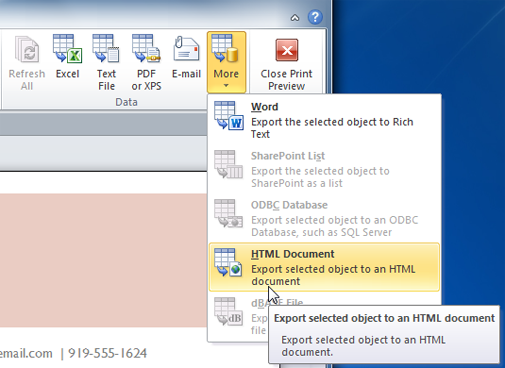Click the SharePoint List menu entry
Screen dimensions: 505x368
pos(324,169)
